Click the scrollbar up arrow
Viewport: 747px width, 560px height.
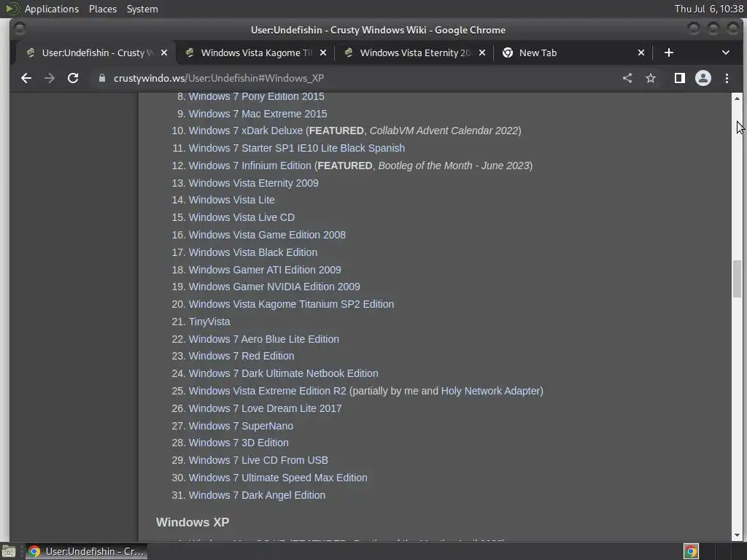(737, 98)
